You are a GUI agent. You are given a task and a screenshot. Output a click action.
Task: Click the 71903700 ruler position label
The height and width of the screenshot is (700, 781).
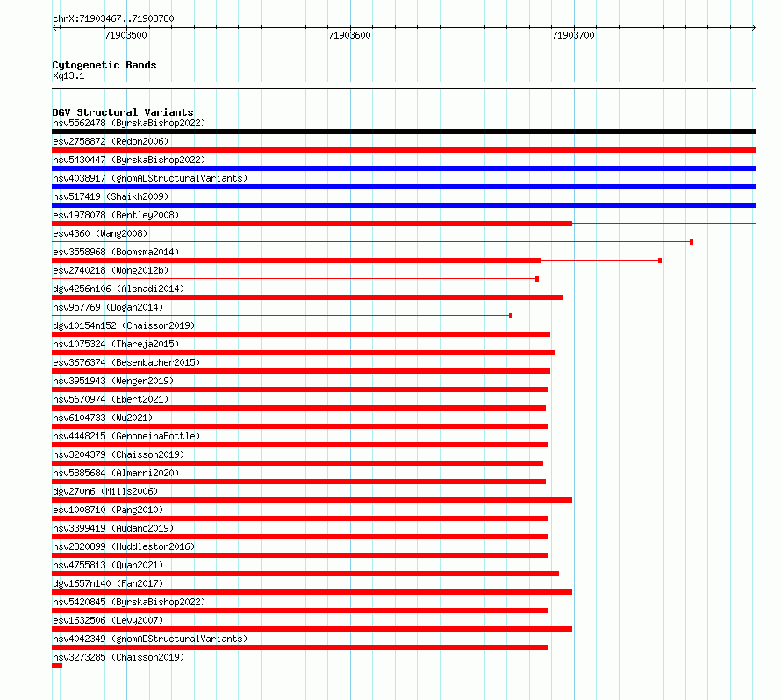(573, 35)
